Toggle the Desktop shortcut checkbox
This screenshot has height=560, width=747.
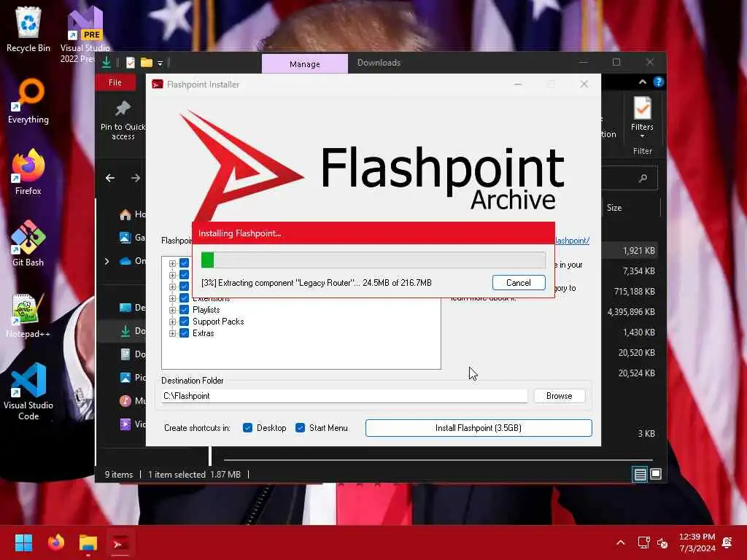[x=247, y=427]
